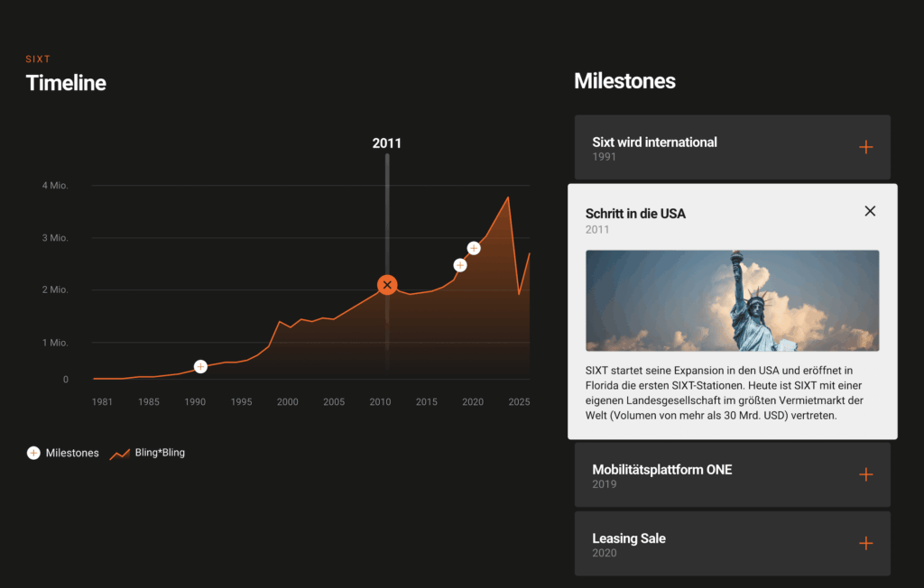Select the 2019 milestone plus marker
This screenshot has width=924, height=588.
460,265
